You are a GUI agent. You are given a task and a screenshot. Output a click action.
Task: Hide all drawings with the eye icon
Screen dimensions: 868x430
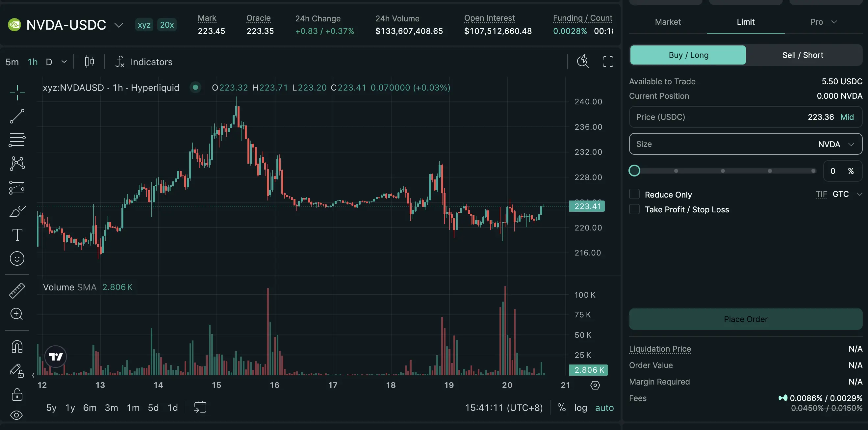pos(16,415)
